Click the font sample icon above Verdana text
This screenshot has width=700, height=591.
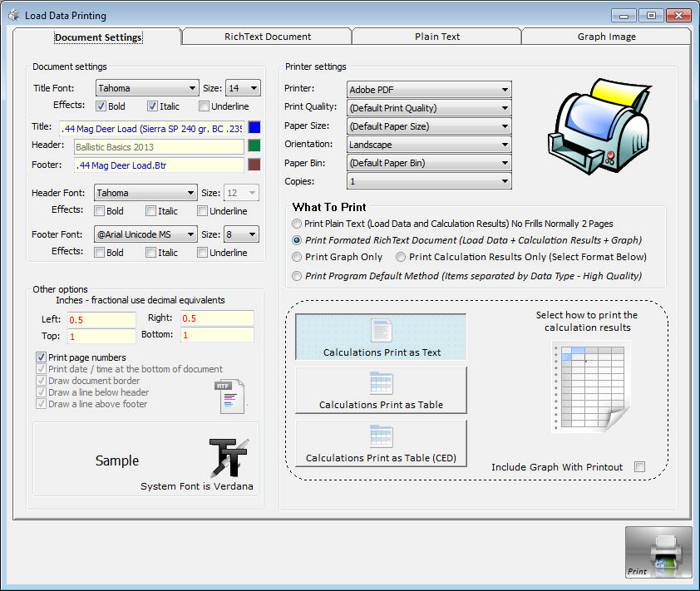pyautogui.click(x=229, y=457)
